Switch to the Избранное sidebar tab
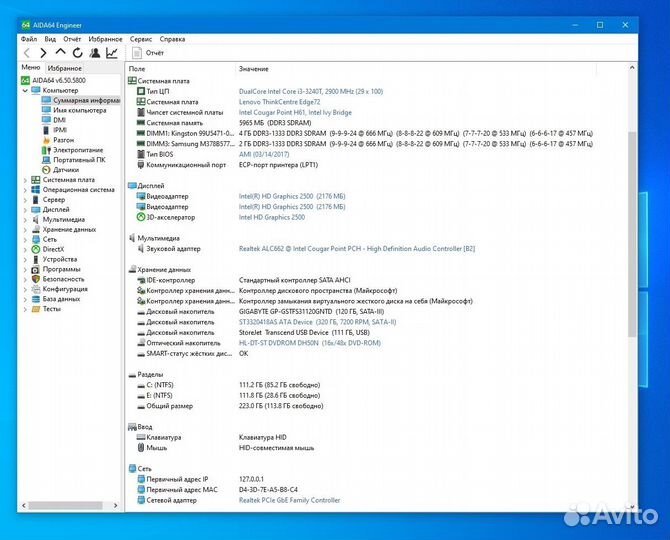The height and width of the screenshot is (540, 670). (x=65, y=68)
